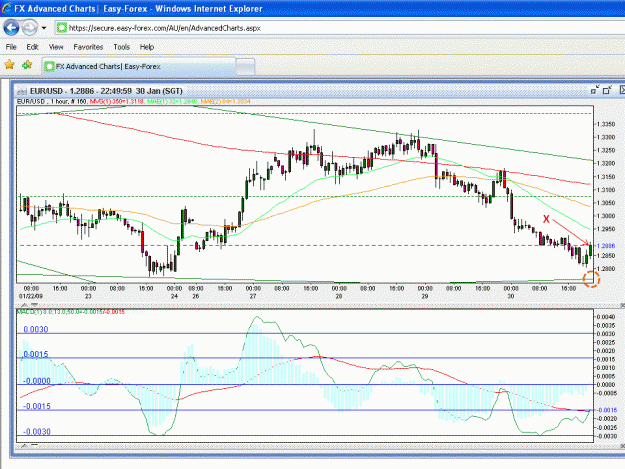This screenshot has width=625, height=469.
Task: Open a new blank browser tab
Action: click(245, 67)
